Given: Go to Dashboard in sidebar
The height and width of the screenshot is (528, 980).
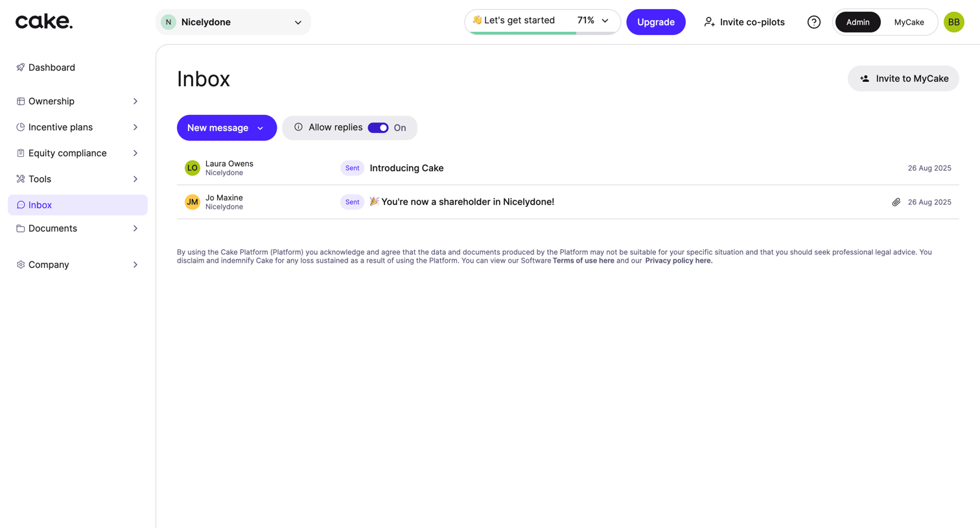Looking at the screenshot, I should click(78, 67).
